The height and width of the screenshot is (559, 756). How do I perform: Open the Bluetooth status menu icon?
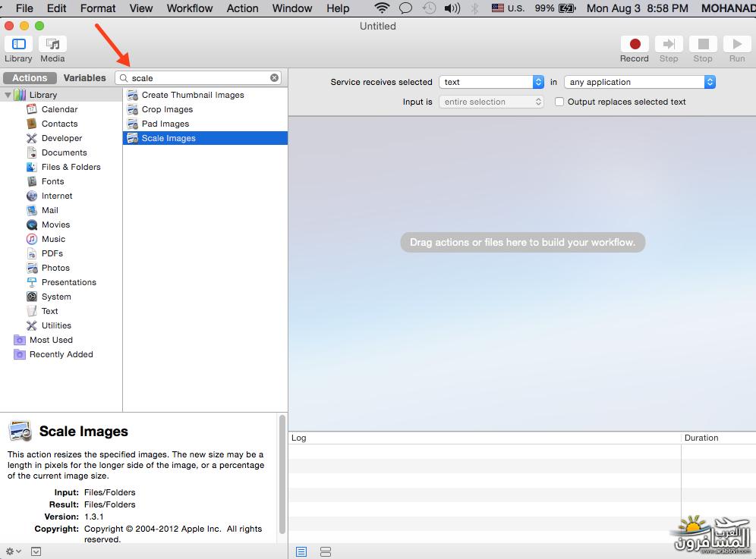(475, 8)
